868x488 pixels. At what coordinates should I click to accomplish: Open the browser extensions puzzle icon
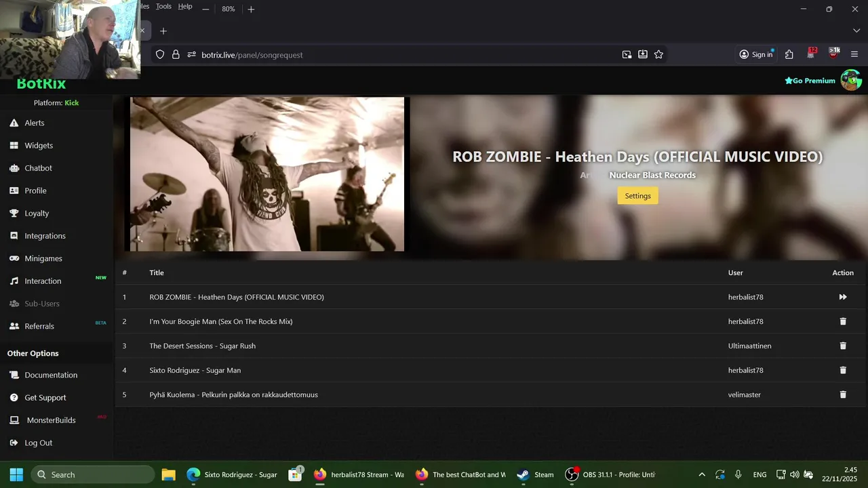(789, 55)
